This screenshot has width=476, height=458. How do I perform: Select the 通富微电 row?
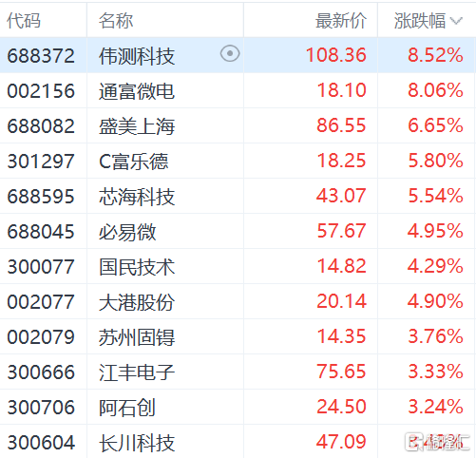238,90
